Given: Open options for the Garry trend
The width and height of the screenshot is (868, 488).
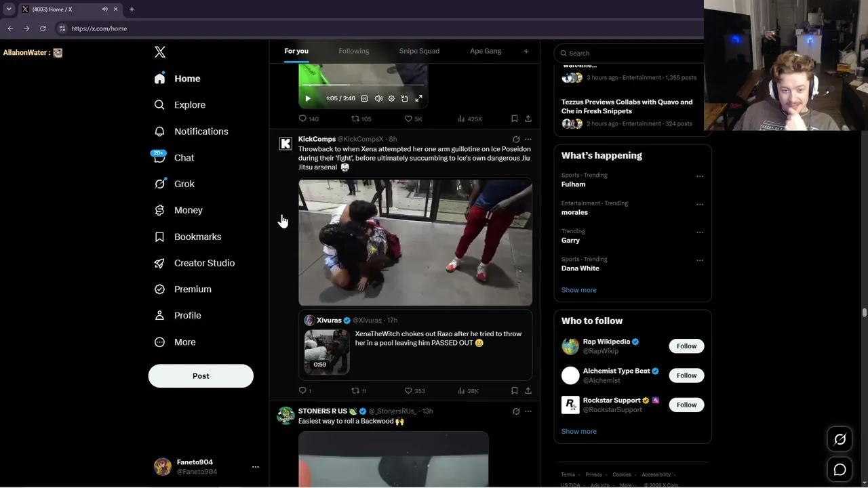Looking at the screenshot, I should (700, 232).
